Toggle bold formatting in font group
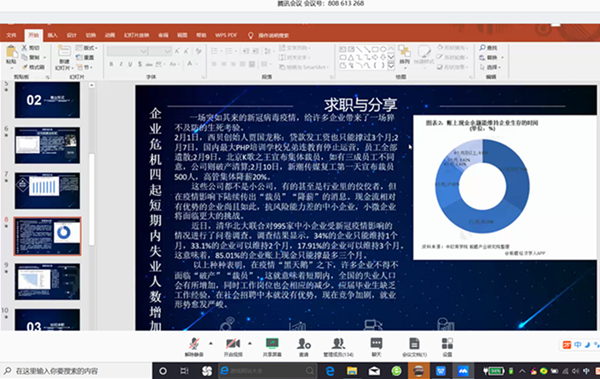This screenshot has height=379, width=600. tap(111, 64)
